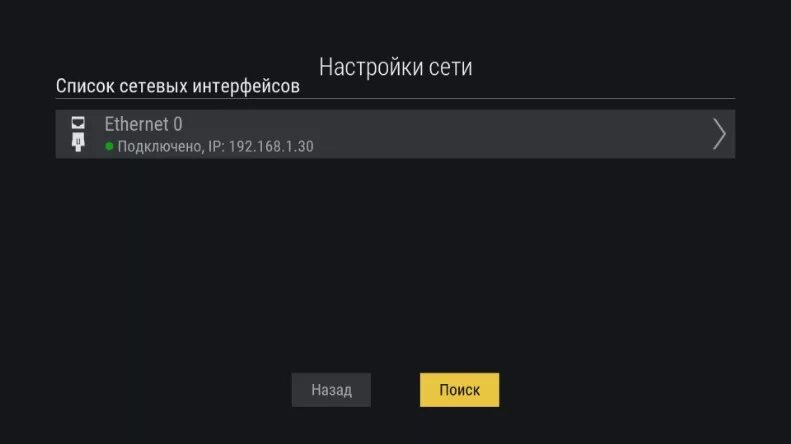The height and width of the screenshot is (444, 791).
Task: Click the word Список in the heading
Action: [85, 86]
